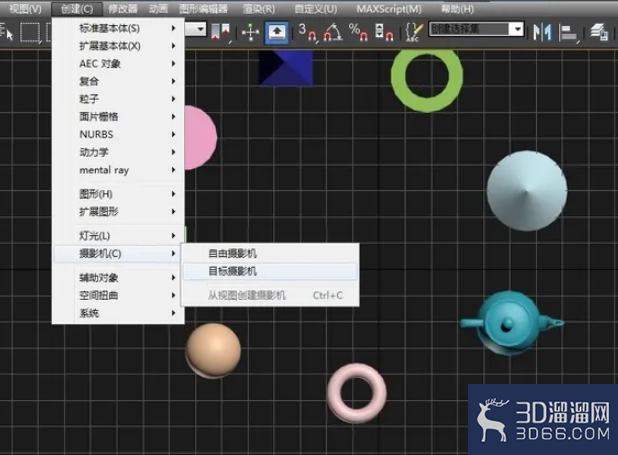Toggle angle snap icon
This screenshot has width=618, height=455.
click(333, 32)
